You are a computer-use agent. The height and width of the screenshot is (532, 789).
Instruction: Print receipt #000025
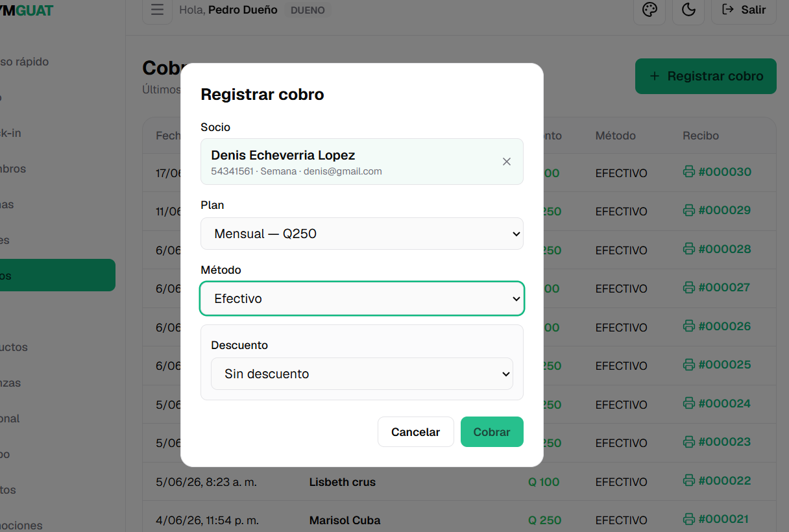point(717,365)
